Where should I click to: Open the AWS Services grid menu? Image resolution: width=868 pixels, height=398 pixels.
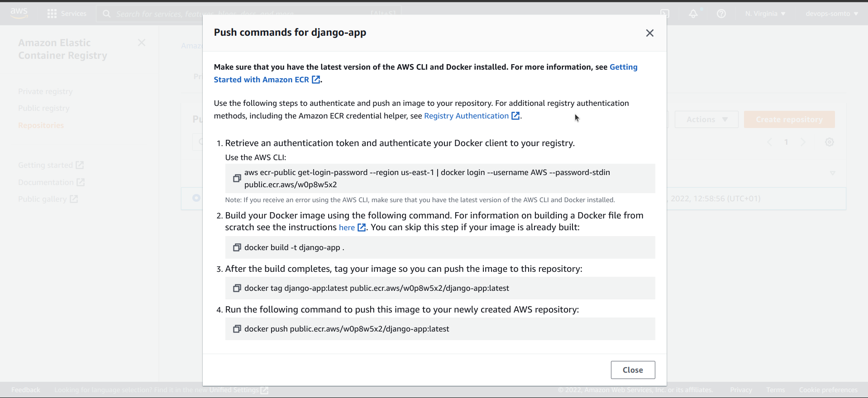52,14
